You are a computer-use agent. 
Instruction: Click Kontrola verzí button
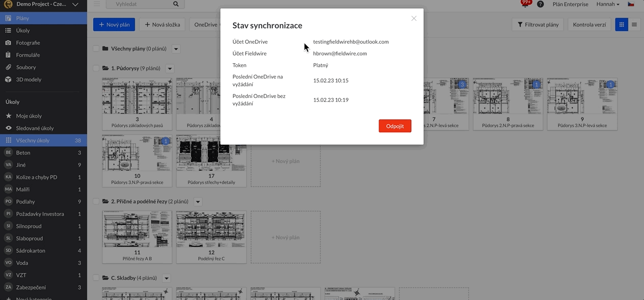pyautogui.click(x=589, y=24)
